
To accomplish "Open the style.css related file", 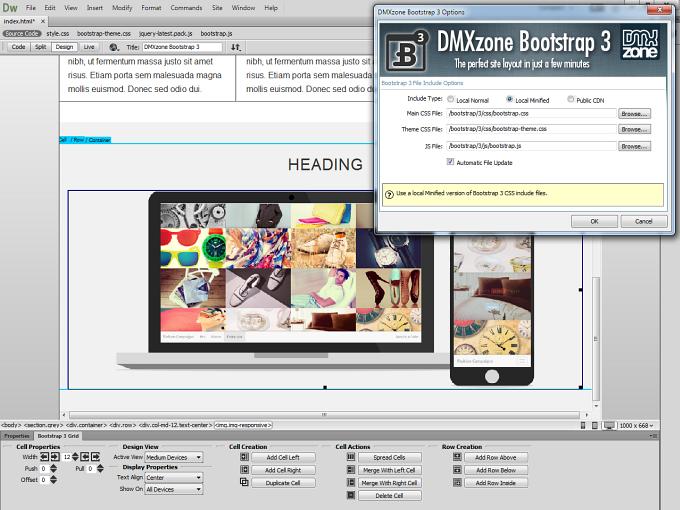I will [x=58, y=33].
